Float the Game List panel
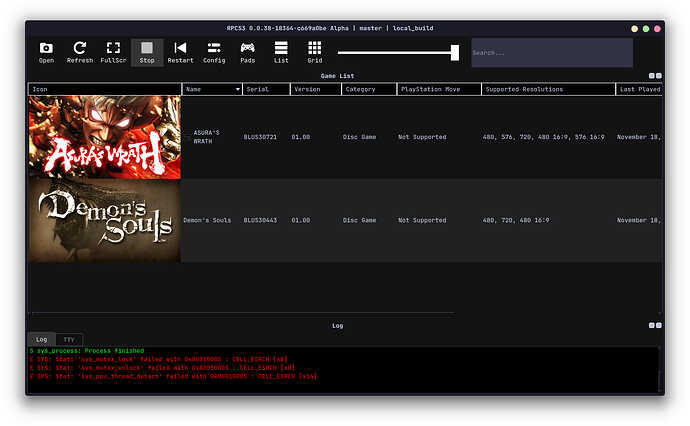Viewport: 690px width, 426px height. (x=651, y=76)
